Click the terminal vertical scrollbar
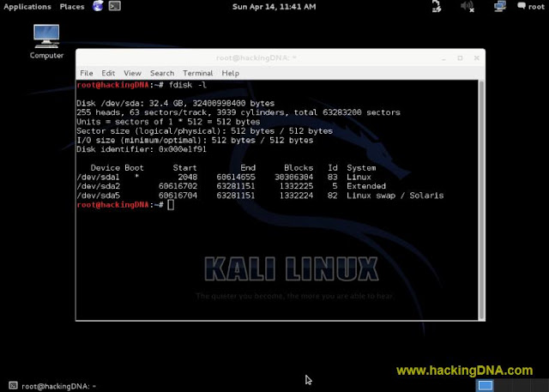 click(x=481, y=200)
